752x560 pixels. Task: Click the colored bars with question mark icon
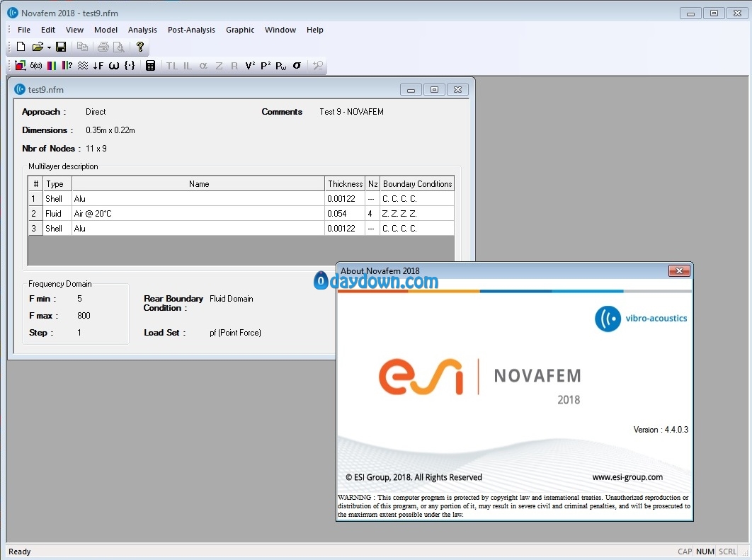[67, 65]
